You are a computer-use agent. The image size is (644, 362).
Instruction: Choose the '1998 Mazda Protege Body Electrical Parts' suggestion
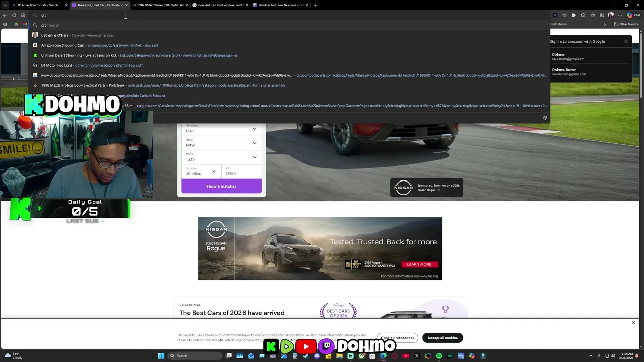click(x=289, y=85)
